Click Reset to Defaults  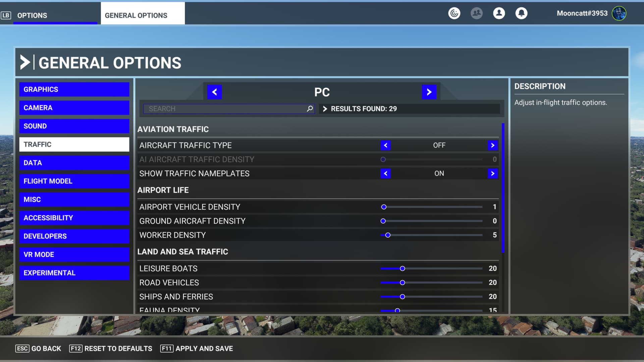tap(111, 349)
